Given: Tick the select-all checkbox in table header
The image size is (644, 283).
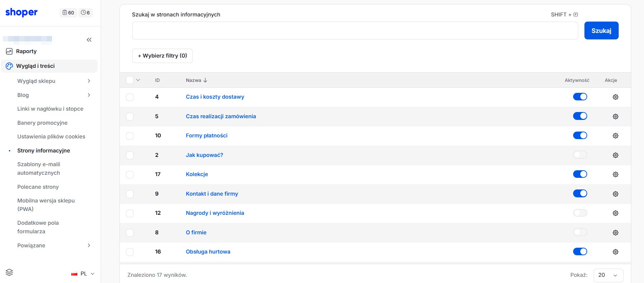Looking at the screenshot, I should click(130, 80).
